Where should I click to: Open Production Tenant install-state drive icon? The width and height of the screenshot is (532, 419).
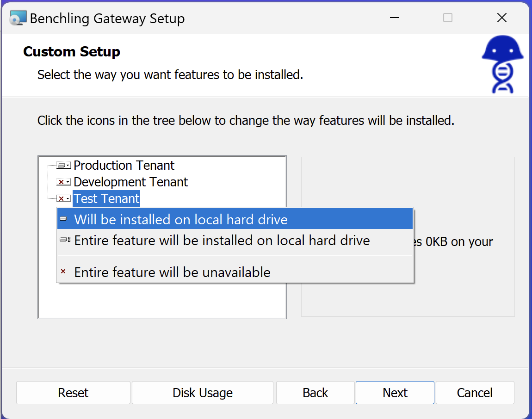pos(64,166)
